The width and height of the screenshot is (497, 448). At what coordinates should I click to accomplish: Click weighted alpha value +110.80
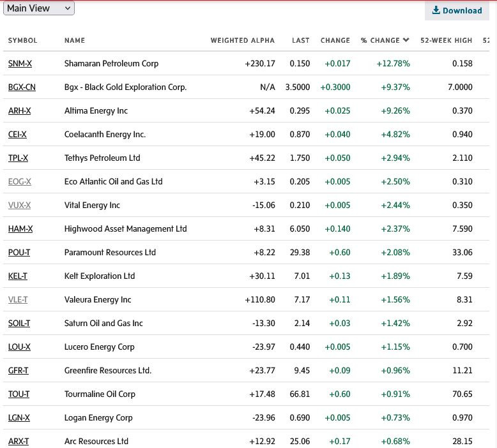[260, 299]
